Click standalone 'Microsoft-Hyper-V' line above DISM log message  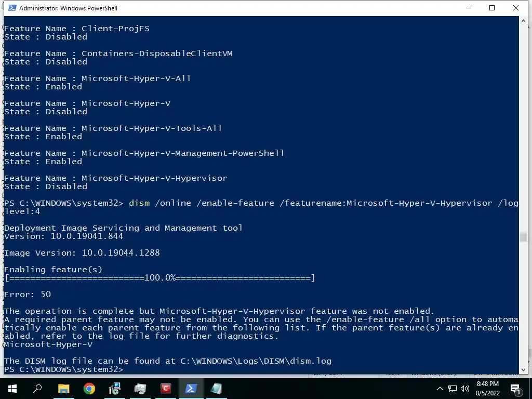click(48, 344)
